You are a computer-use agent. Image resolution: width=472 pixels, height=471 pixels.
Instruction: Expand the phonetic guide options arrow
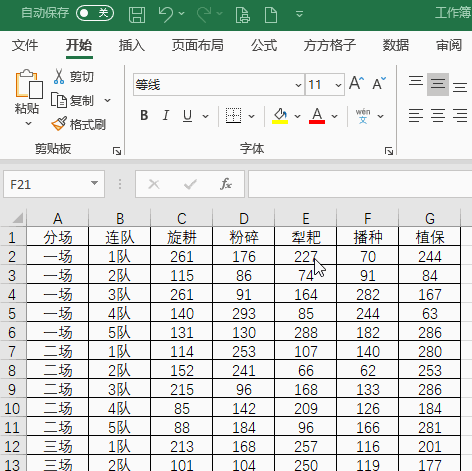pyautogui.click(x=380, y=116)
